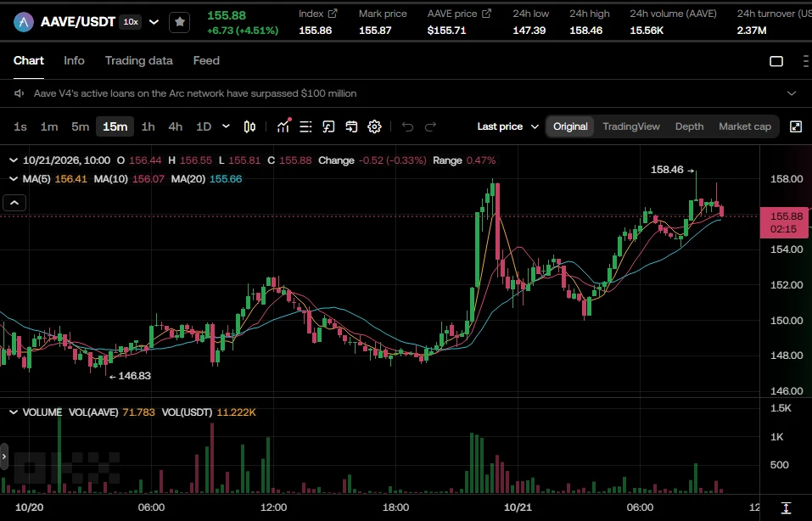Expand chart to fullscreen

(796, 126)
